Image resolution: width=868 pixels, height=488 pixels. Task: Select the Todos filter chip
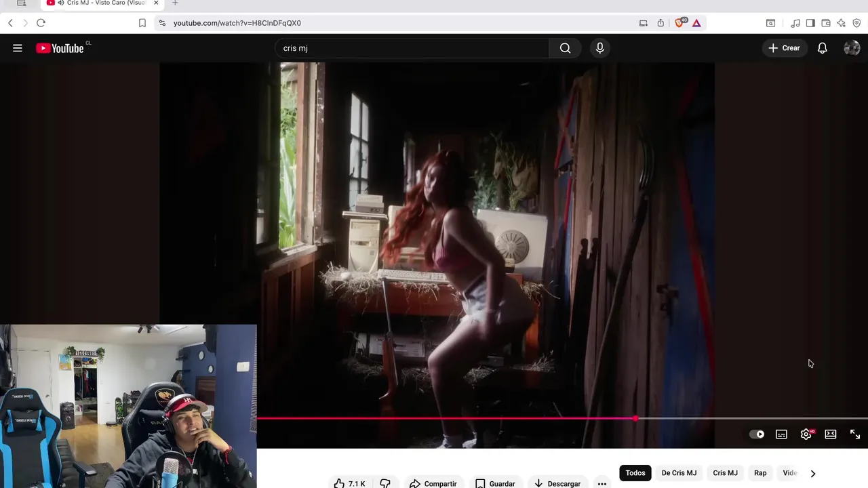click(x=635, y=473)
